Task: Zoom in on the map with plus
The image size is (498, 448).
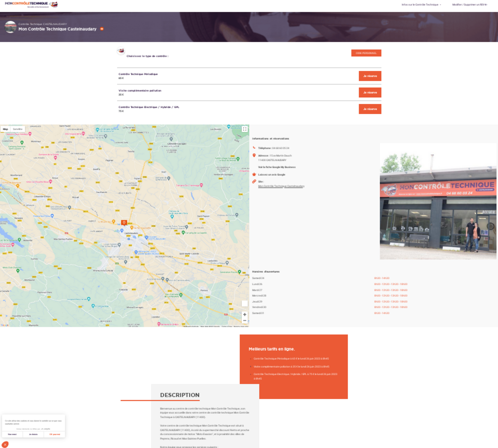Action: (244, 314)
